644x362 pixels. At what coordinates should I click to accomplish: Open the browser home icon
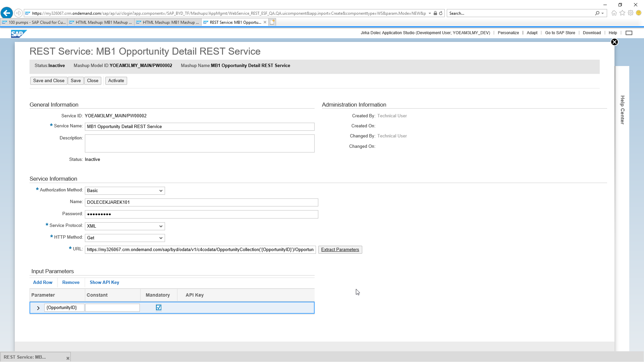[614, 13]
